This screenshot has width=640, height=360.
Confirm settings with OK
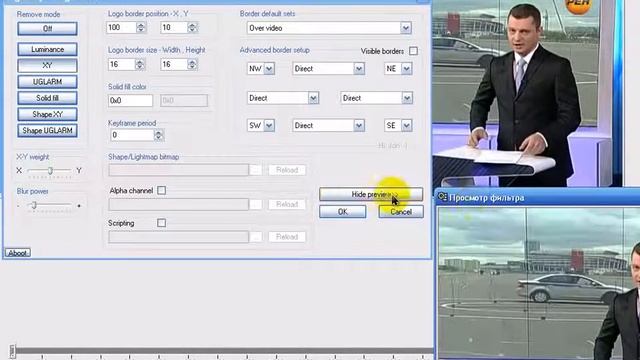pyautogui.click(x=342, y=211)
